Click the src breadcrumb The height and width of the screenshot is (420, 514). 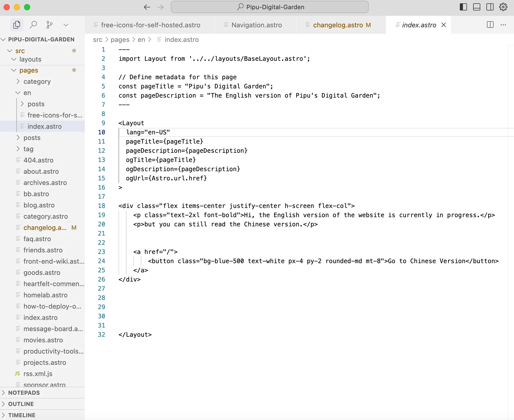point(98,40)
